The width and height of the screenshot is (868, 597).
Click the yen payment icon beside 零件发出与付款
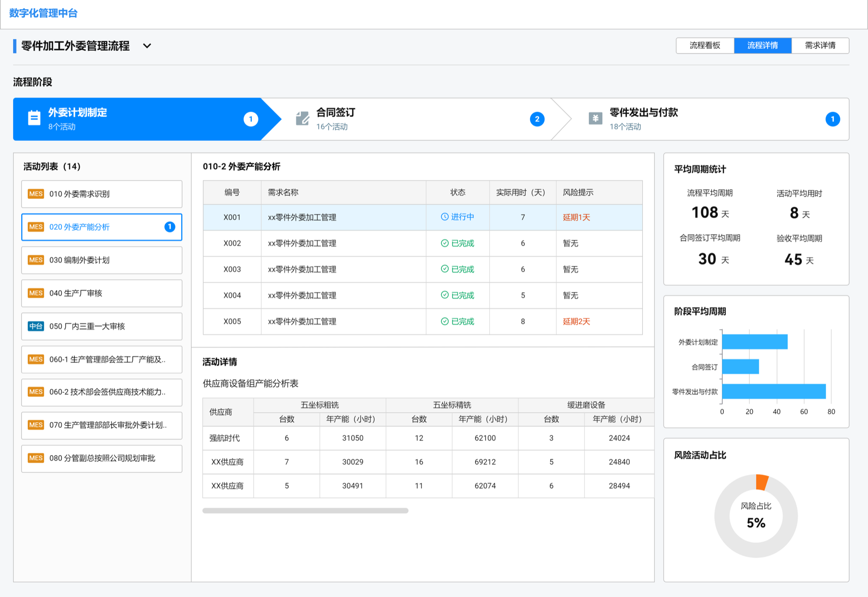596,118
